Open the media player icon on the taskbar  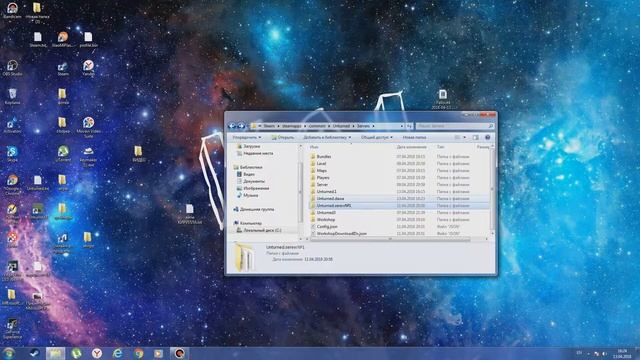159,353
